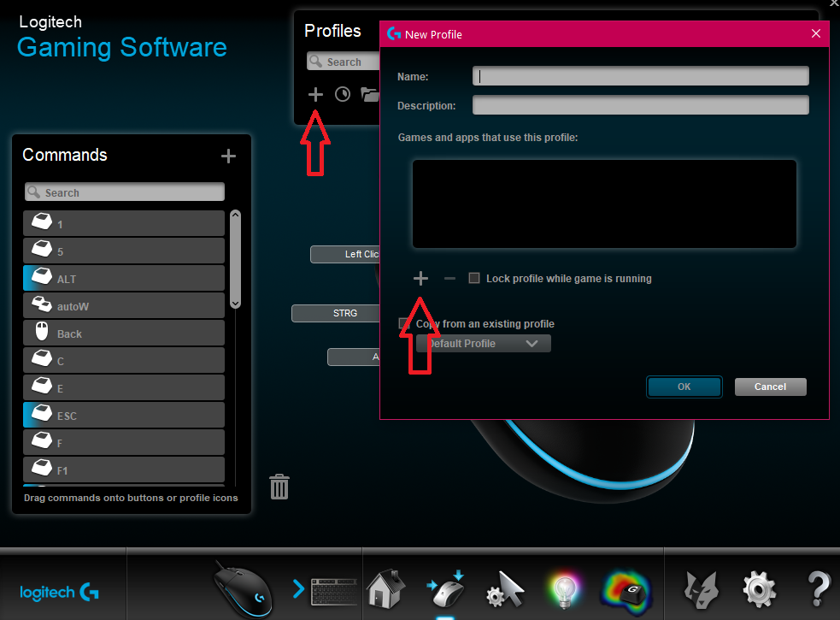Click the Commands list scrollbar thumb

(235, 259)
